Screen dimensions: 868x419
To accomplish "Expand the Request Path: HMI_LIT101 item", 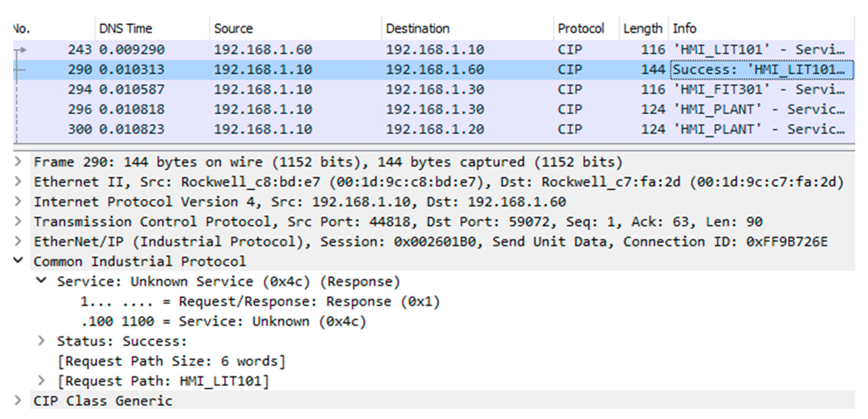I will tap(41, 381).
